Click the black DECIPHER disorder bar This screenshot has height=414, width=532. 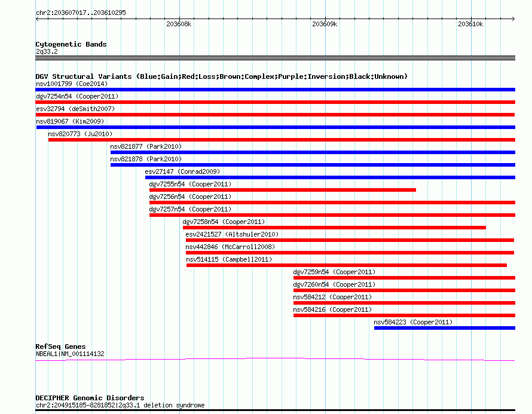275,410
